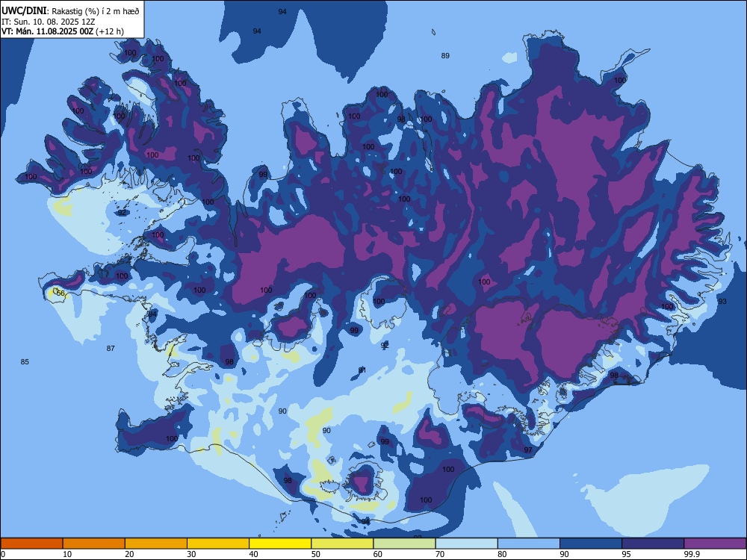Click the humidity value "93" off the east coast

tap(722, 302)
